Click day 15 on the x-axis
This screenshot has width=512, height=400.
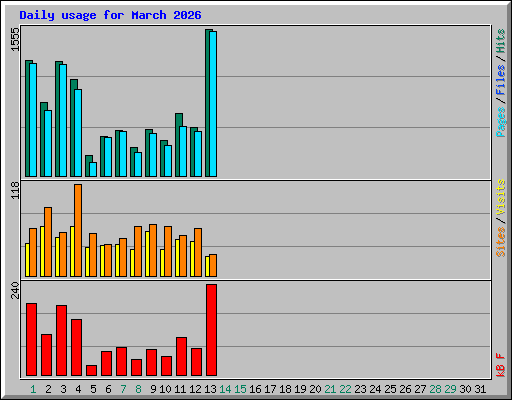240,389
